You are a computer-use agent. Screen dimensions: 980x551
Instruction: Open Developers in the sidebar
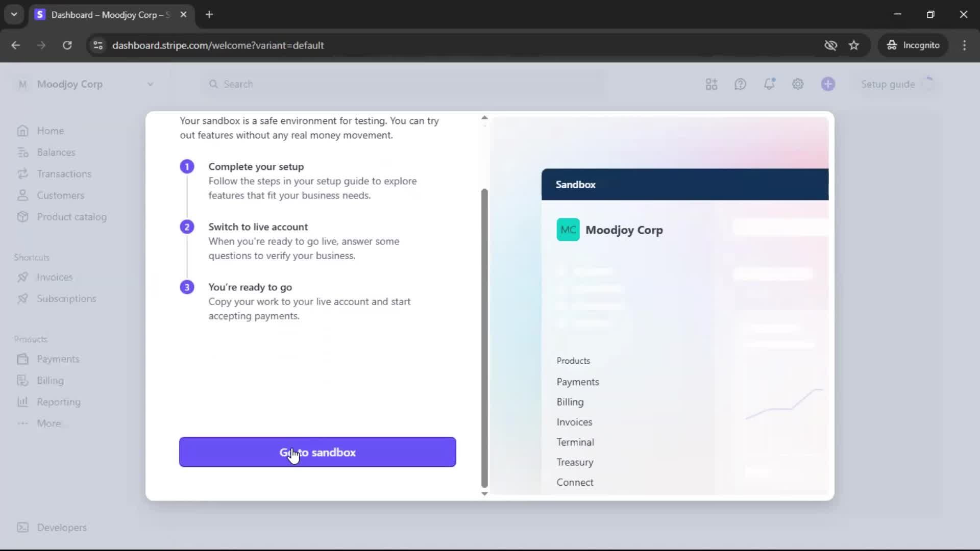point(61,528)
